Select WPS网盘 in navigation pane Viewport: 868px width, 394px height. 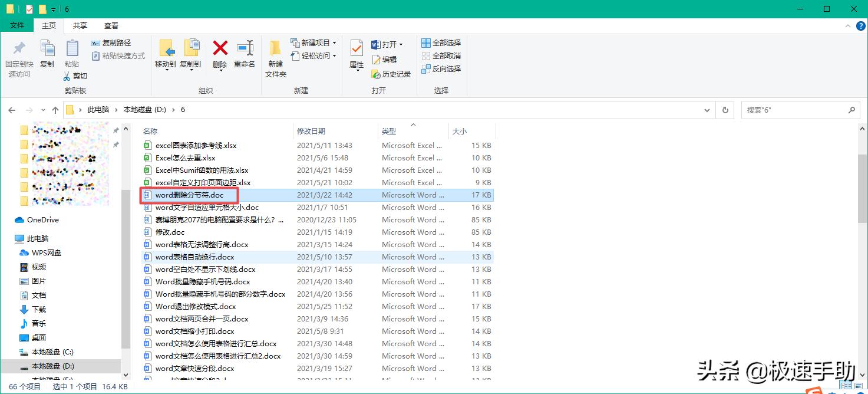(x=40, y=253)
